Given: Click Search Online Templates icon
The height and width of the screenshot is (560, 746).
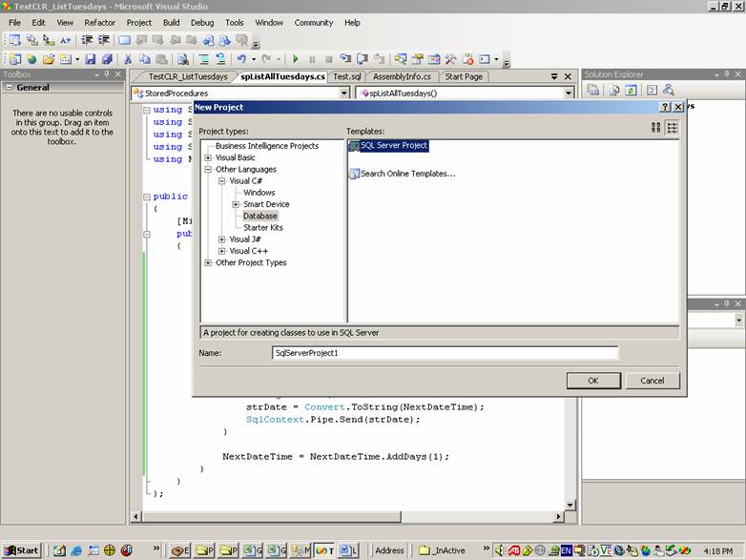Looking at the screenshot, I should click(x=355, y=174).
